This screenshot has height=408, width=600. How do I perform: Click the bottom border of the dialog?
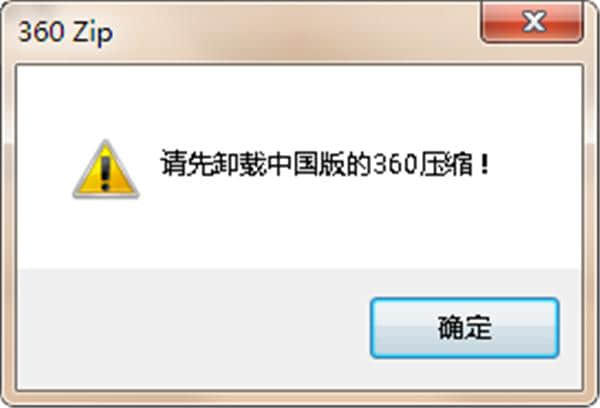pyautogui.click(x=300, y=398)
